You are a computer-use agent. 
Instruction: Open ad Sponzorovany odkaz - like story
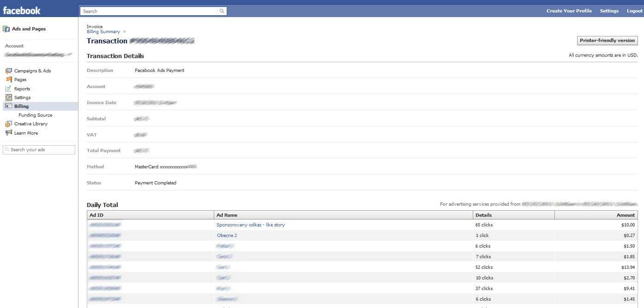251,225
